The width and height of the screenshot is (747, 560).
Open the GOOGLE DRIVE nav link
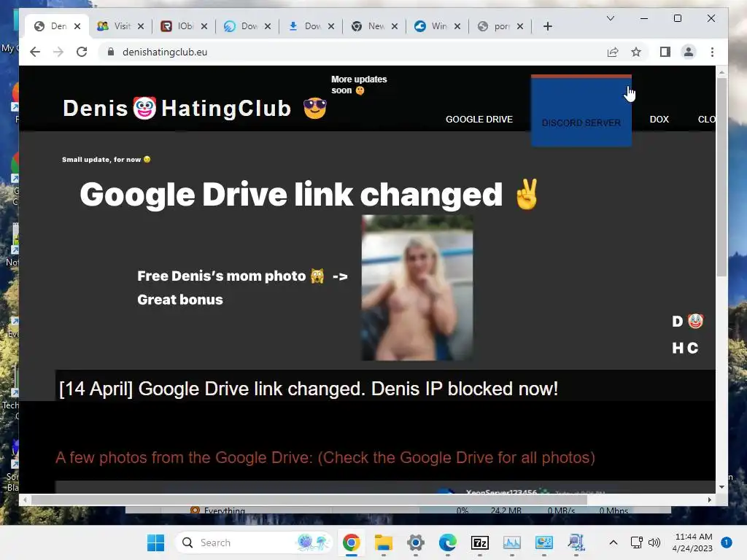click(479, 120)
